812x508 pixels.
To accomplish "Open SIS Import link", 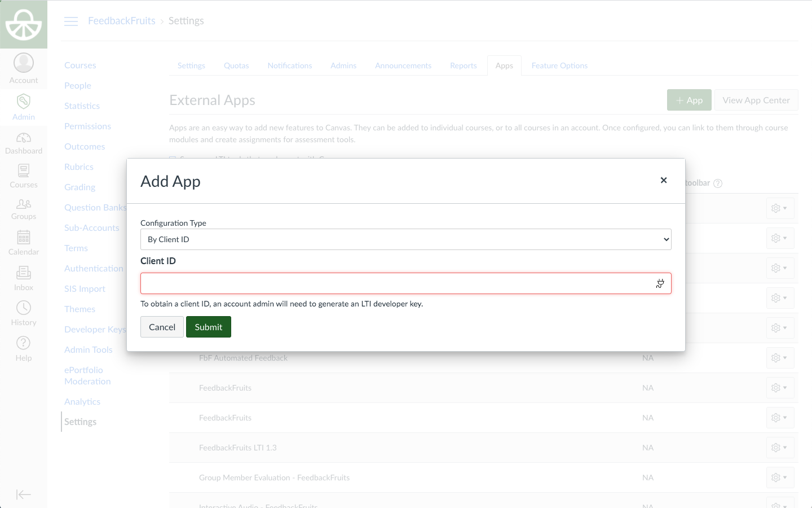I will (85, 289).
